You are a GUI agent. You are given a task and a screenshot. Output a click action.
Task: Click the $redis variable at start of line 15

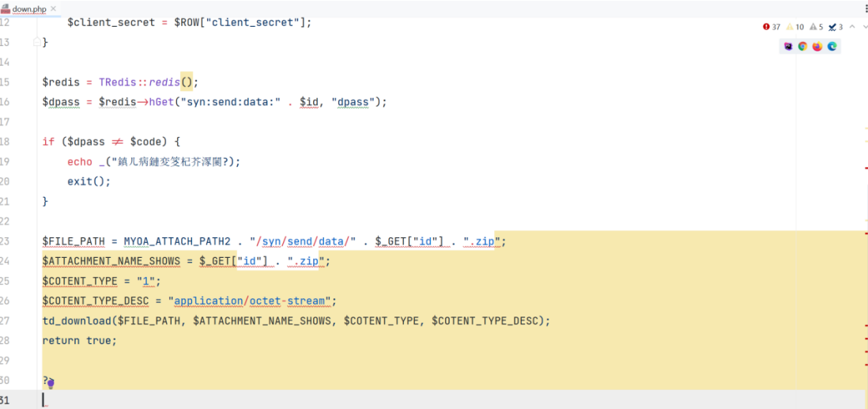tap(61, 82)
